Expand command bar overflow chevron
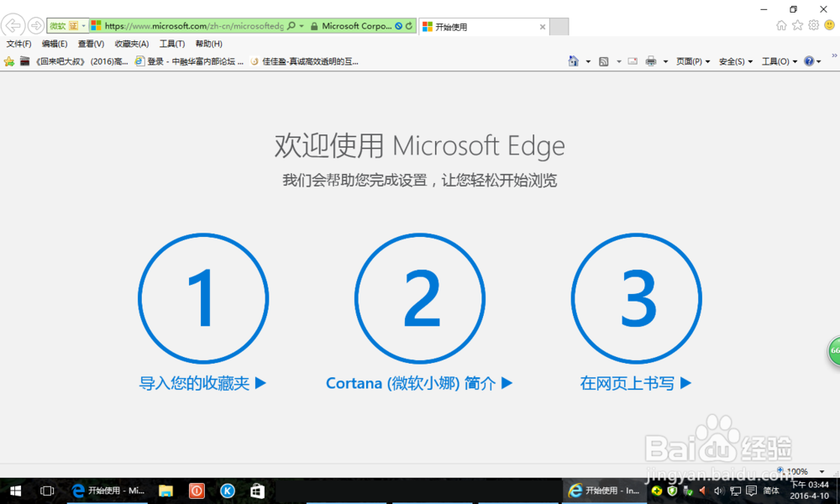Image resolution: width=840 pixels, height=504 pixels. point(834,55)
